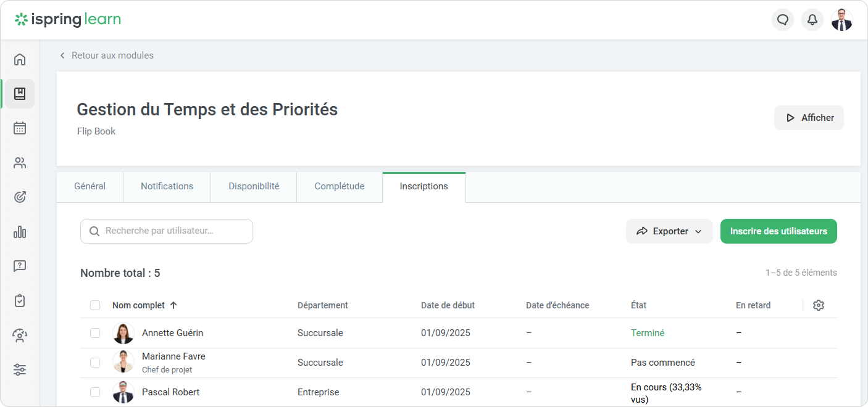
Task: Open the user profile avatar menu
Action: 841,20
